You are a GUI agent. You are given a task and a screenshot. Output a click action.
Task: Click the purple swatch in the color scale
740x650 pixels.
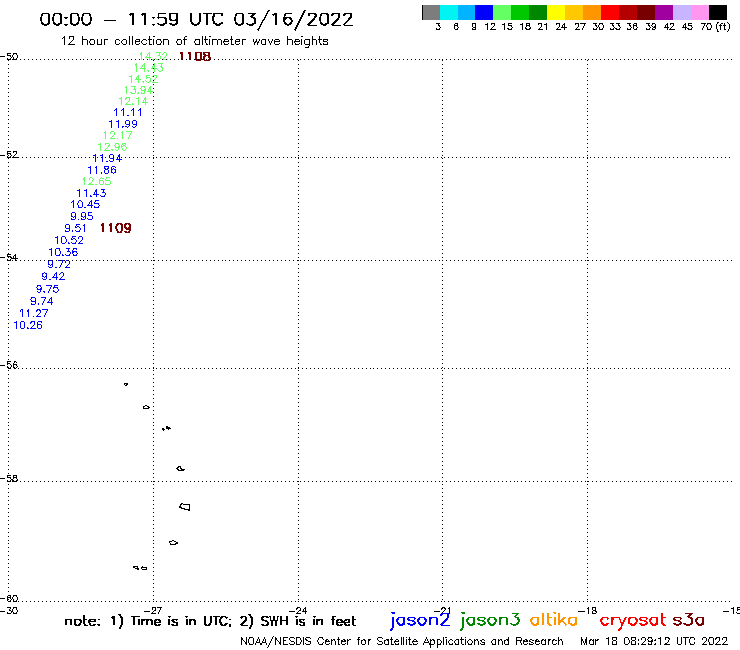point(664,12)
